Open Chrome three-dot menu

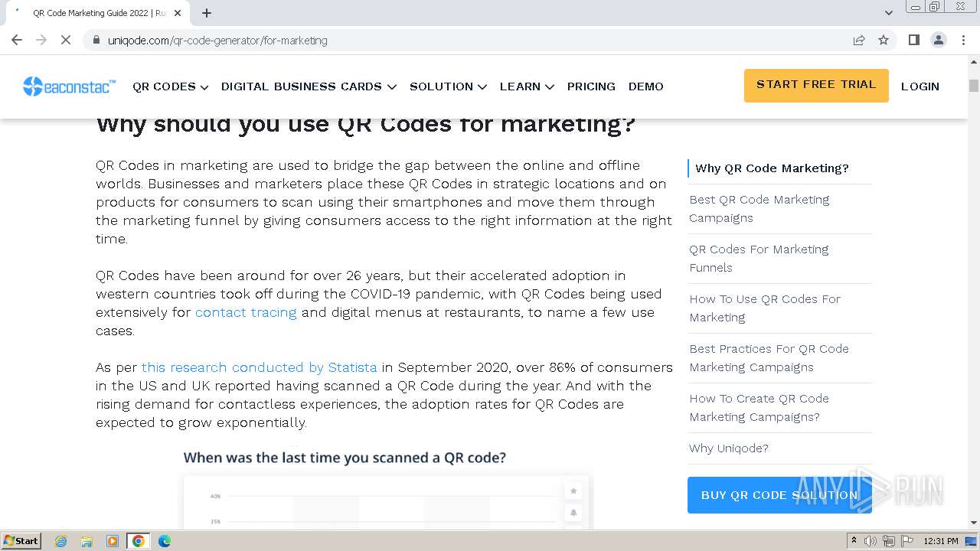click(963, 40)
